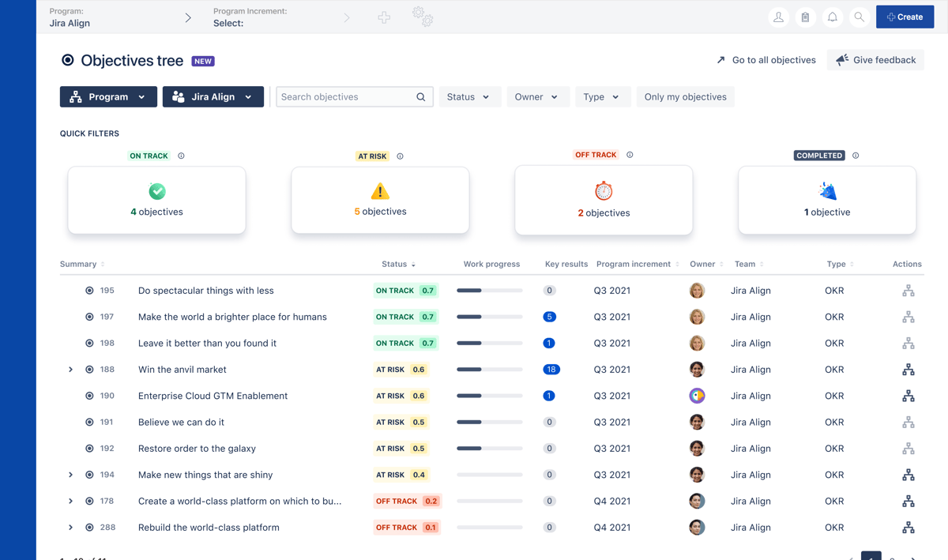Sort by Owner column header
The width and height of the screenshot is (948, 560).
pos(706,264)
